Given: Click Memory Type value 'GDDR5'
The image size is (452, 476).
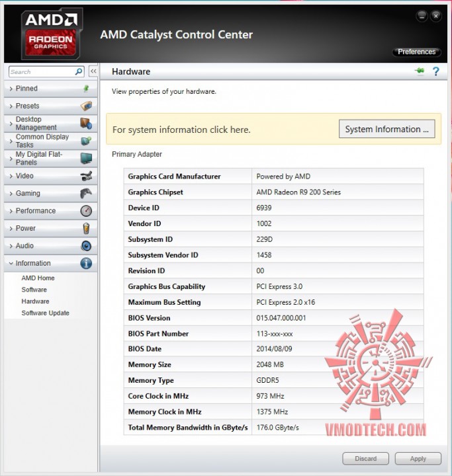Looking at the screenshot, I should click(x=267, y=380).
